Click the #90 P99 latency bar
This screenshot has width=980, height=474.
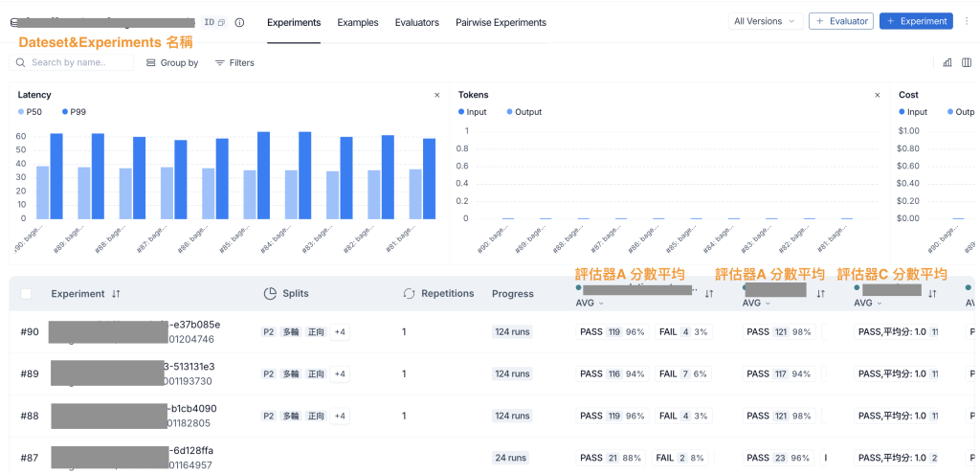click(56, 176)
